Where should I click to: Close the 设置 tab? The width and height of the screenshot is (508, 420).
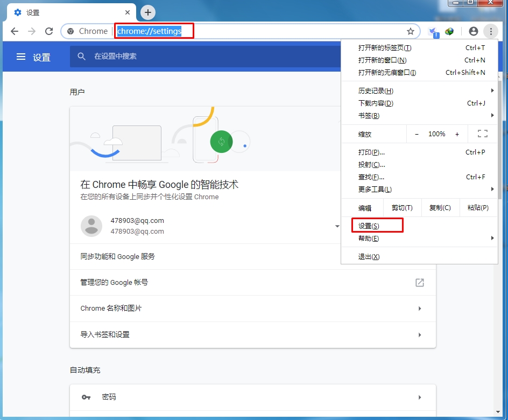click(128, 12)
